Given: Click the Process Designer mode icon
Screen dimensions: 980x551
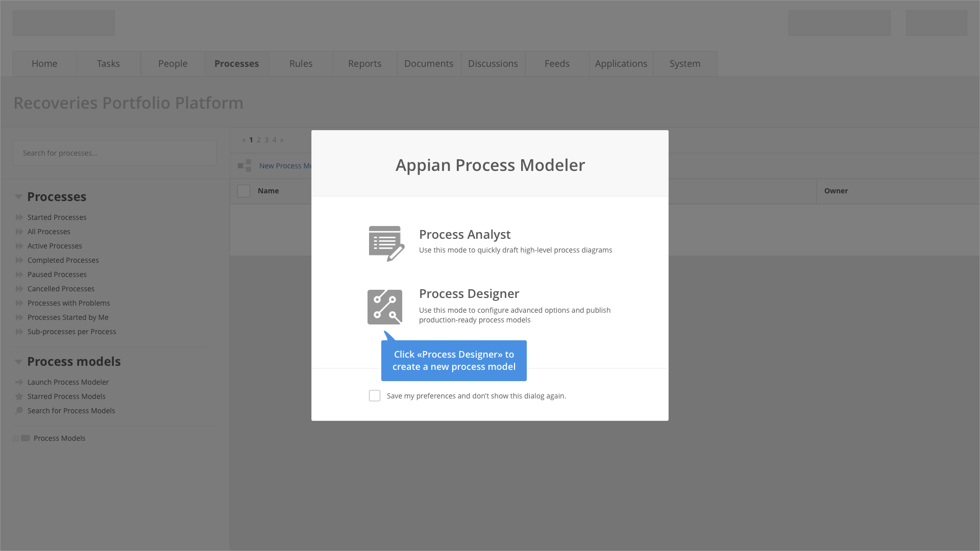Looking at the screenshot, I should (385, 307).
